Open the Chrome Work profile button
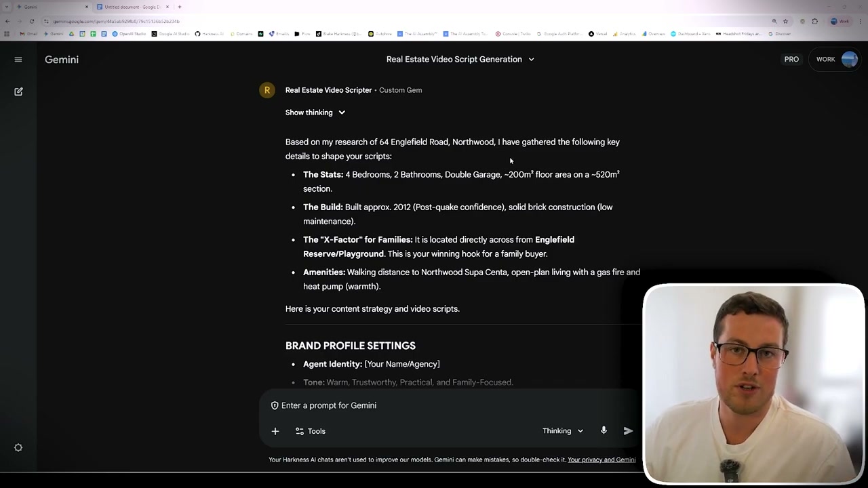 [x=840, y=21]
